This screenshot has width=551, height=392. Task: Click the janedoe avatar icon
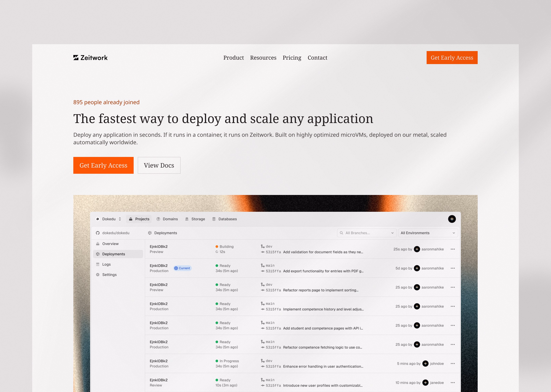point(425,383)
